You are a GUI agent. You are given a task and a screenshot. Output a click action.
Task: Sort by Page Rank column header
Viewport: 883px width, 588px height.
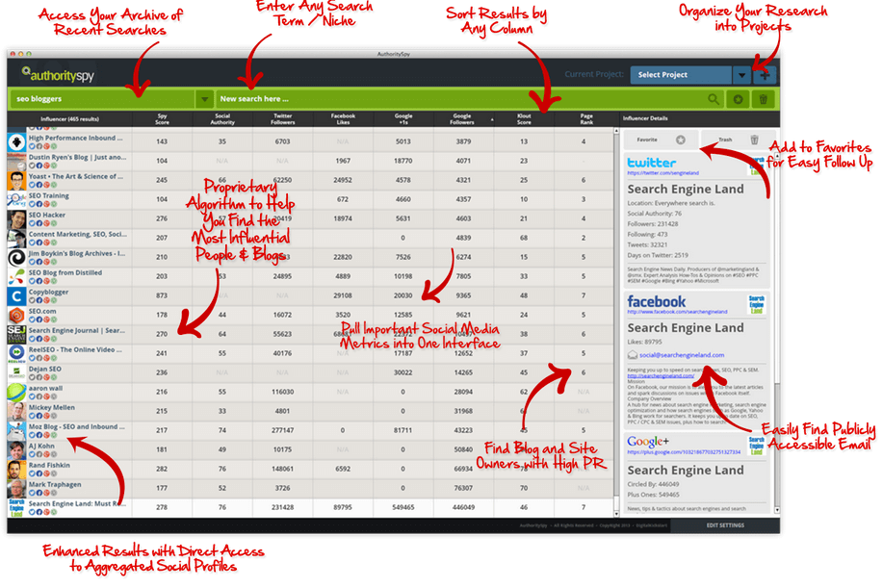click(x=585, y=119)
